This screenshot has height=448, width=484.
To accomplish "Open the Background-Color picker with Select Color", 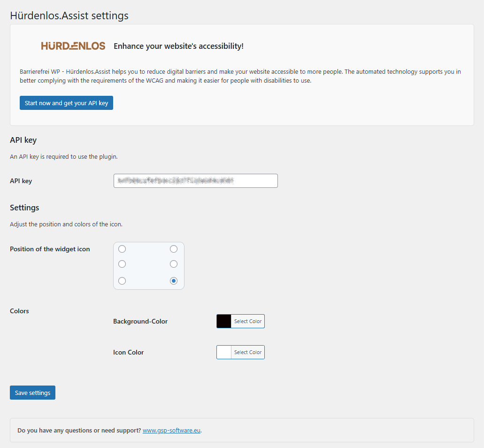I will [247, 321].
